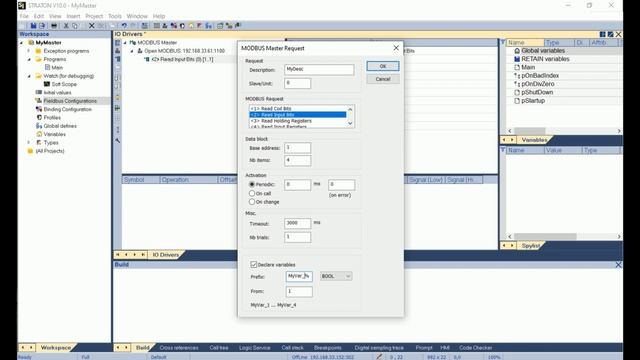The width and height of the screenshot is (640, 360).
Task: Close the MODBUS Master Request dialog
Action: tap(396, 48)
